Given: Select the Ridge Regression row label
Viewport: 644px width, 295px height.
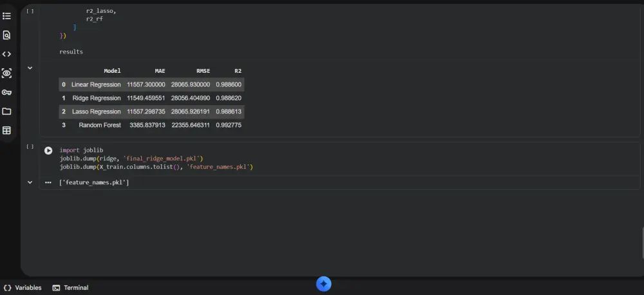Looking at the screenshot, I should (x=97, y=98).
